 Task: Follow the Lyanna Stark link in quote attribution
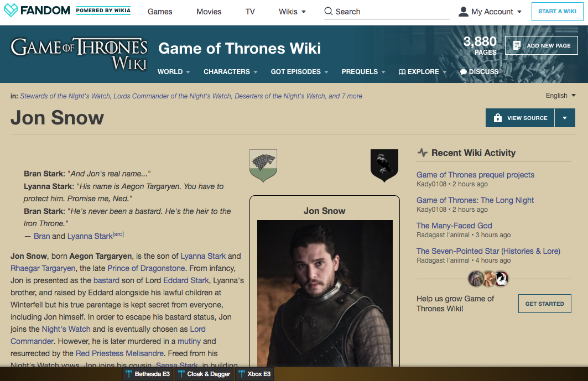pos(90,236)
